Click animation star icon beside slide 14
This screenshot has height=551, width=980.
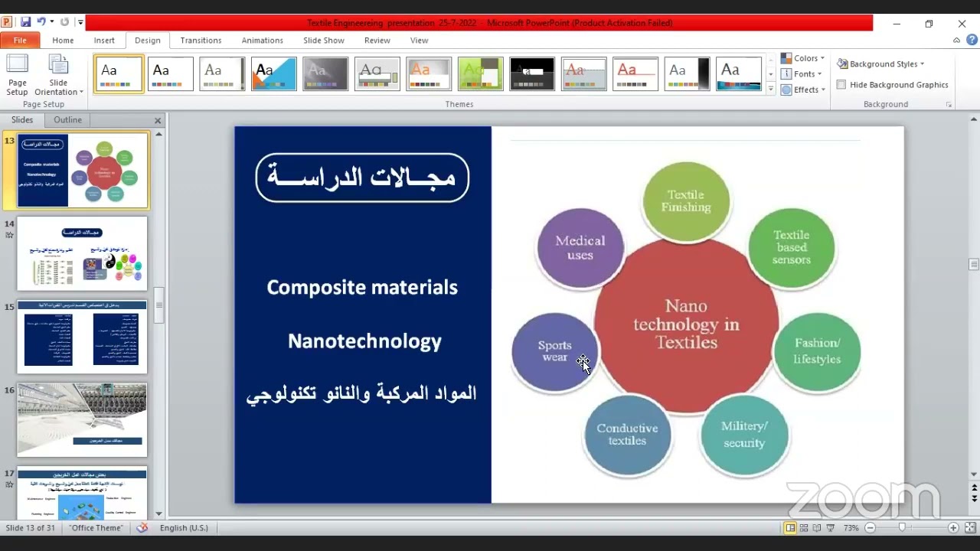tap(9, 235)
